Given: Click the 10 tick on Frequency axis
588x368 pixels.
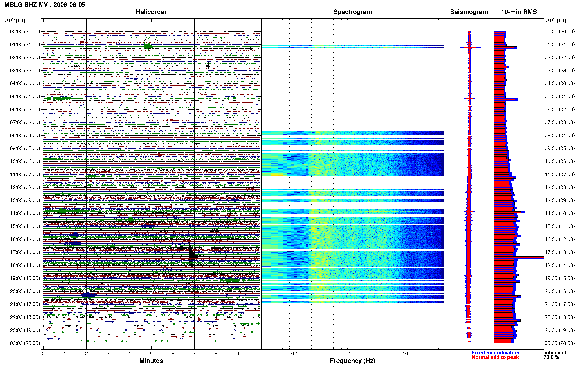Looking at the screenshot, I should (x=405, y=354).
